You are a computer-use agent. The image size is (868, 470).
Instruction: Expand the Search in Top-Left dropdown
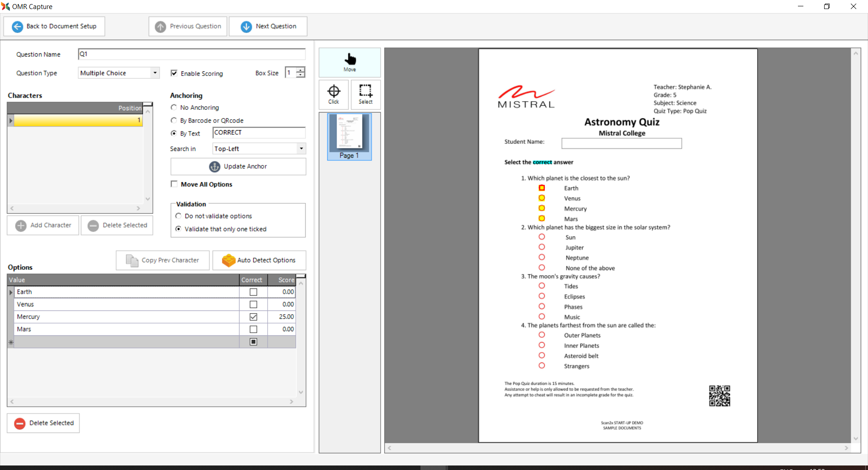pyautogui.click(x=301, y=149)
